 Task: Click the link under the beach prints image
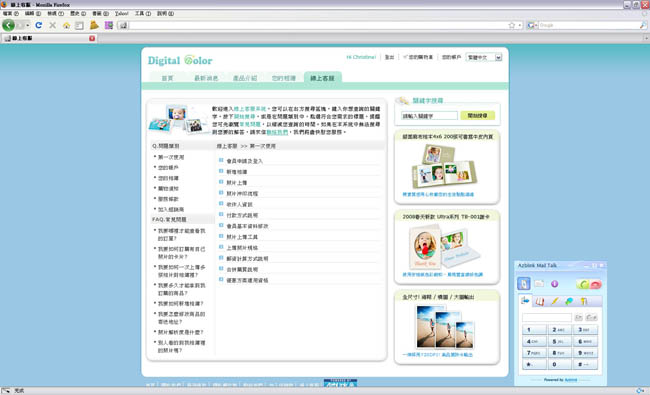pos(437,355)
